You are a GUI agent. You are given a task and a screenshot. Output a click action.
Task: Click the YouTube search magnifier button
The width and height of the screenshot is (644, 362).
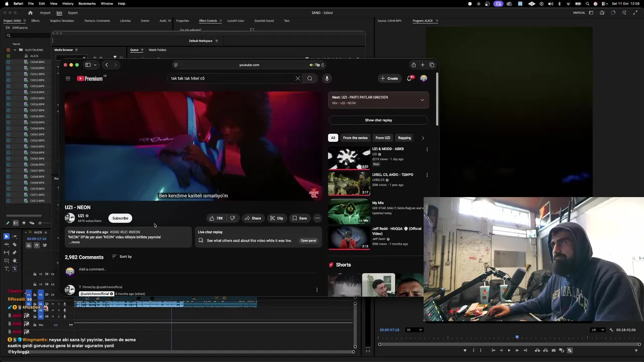point(310,78)
